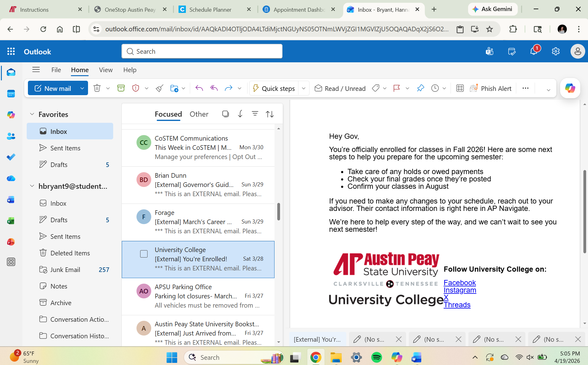Open the Notifications bell showing one alert
Screen dimensions: 588x365
click(534, 51)
